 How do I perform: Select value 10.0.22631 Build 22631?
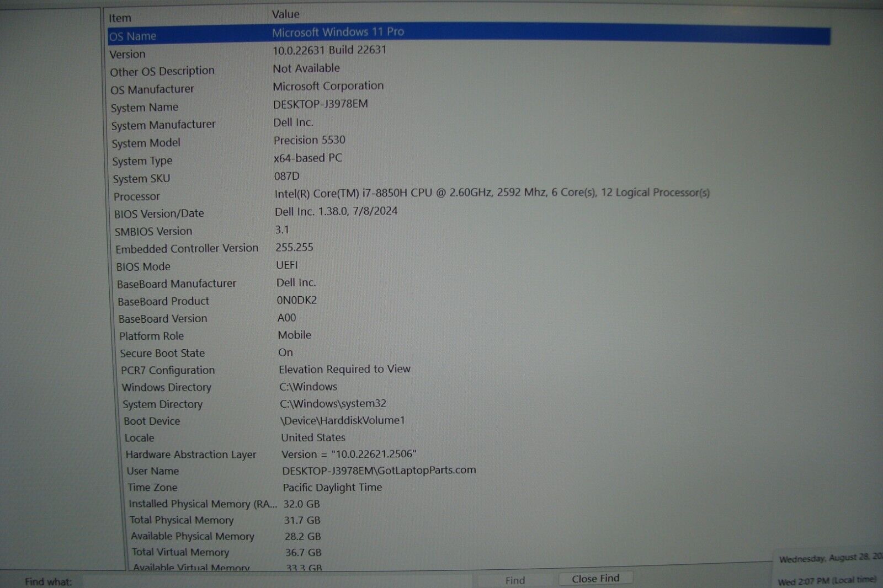[329, 50]
